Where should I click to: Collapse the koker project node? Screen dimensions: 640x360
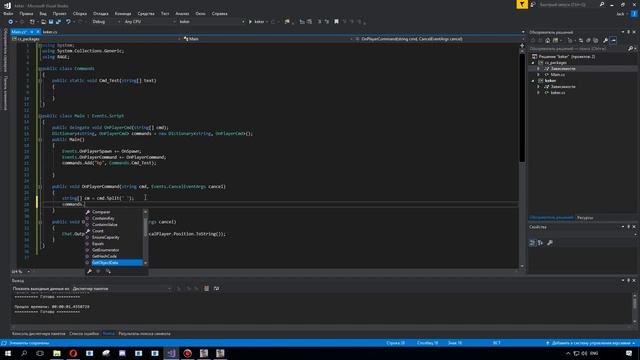click(533, 81)
